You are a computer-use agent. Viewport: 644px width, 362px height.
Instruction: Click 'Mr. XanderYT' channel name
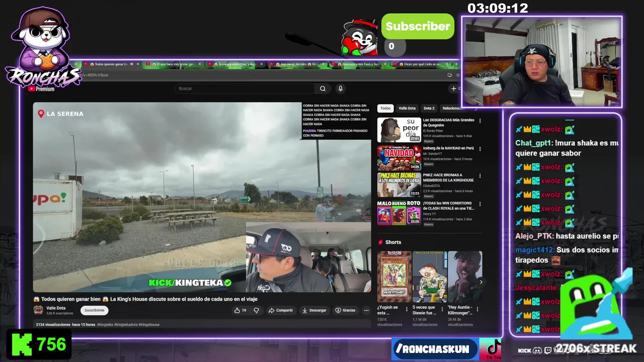pyautogui.click(x=433, y=154)
